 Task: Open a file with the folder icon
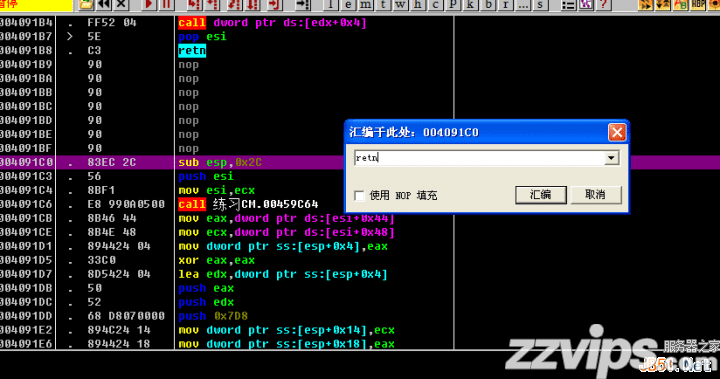[x=86, y=5]
